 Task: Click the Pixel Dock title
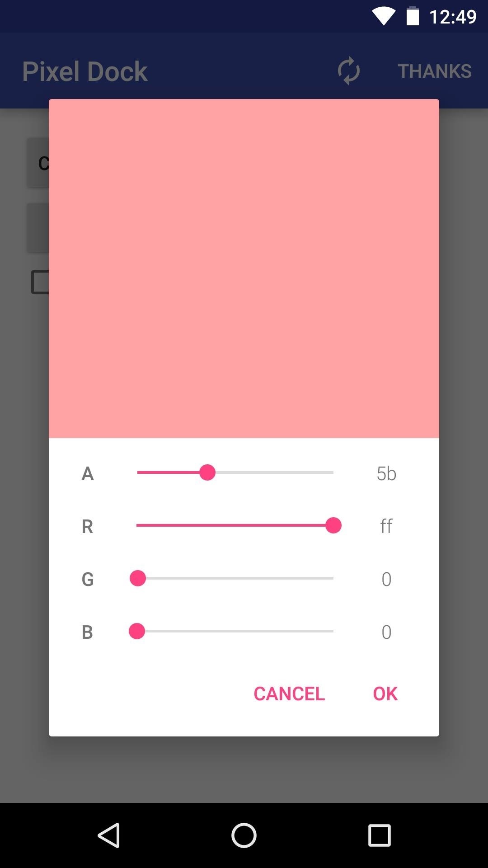85,71
